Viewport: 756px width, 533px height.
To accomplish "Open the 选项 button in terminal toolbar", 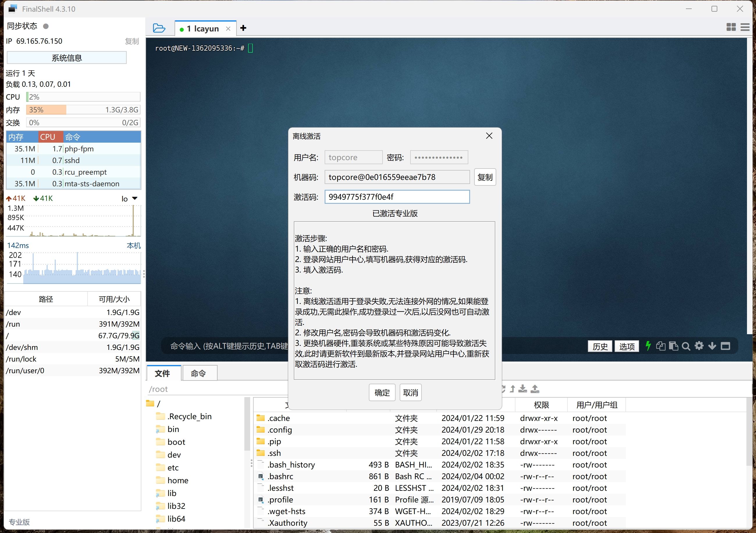I will (x=627, y=346).
